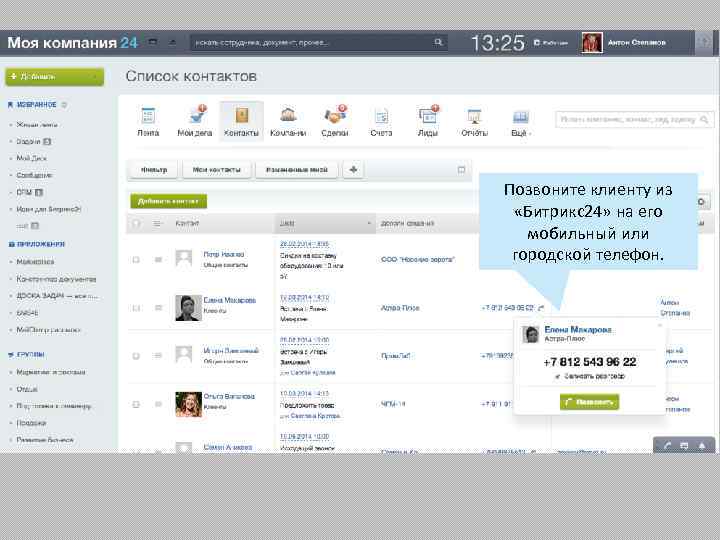Click Ольга Ваганова's photo in the contact list
The height and width of the screenshot is (540, 720).
coord(188,404)
